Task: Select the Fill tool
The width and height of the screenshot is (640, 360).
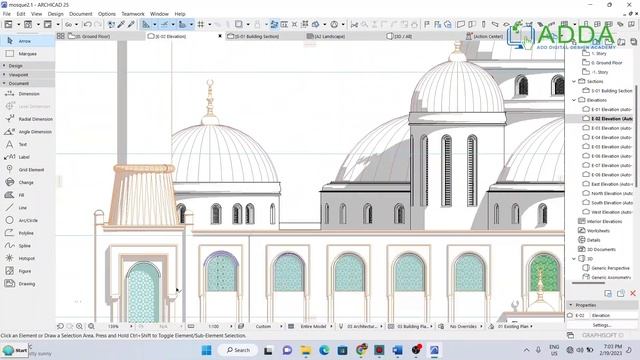Action: (27, 195)
